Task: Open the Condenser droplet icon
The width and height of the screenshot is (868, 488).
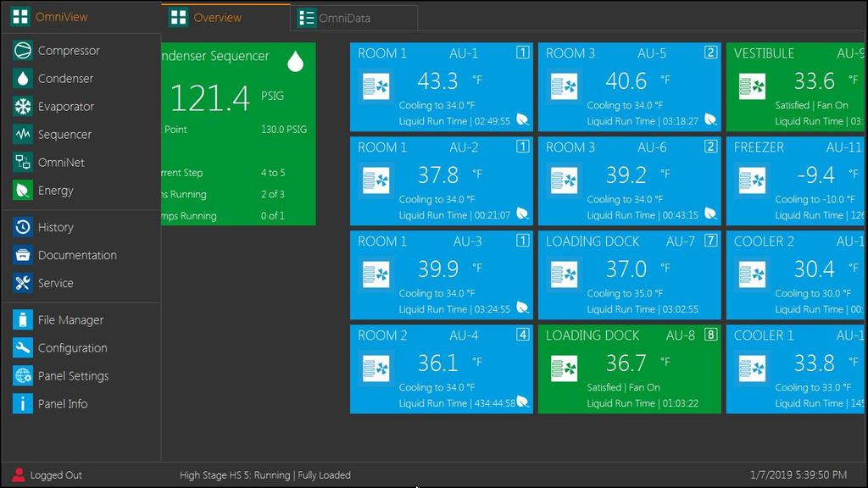Action: 23,79
